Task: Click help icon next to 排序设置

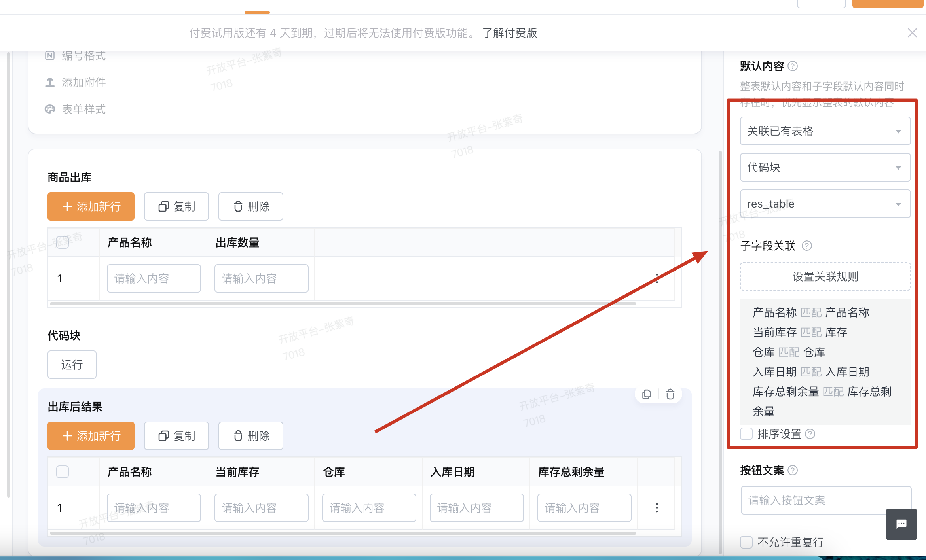Action: click(810, 434)
